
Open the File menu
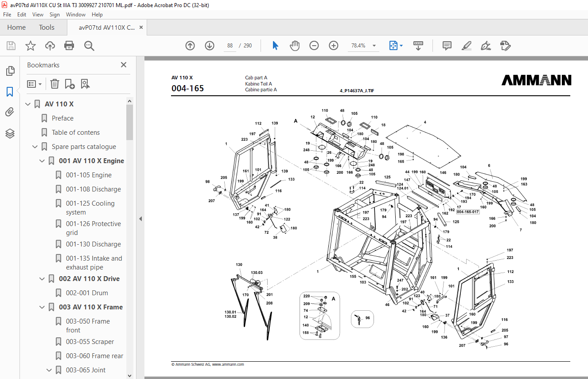(7, 15)
